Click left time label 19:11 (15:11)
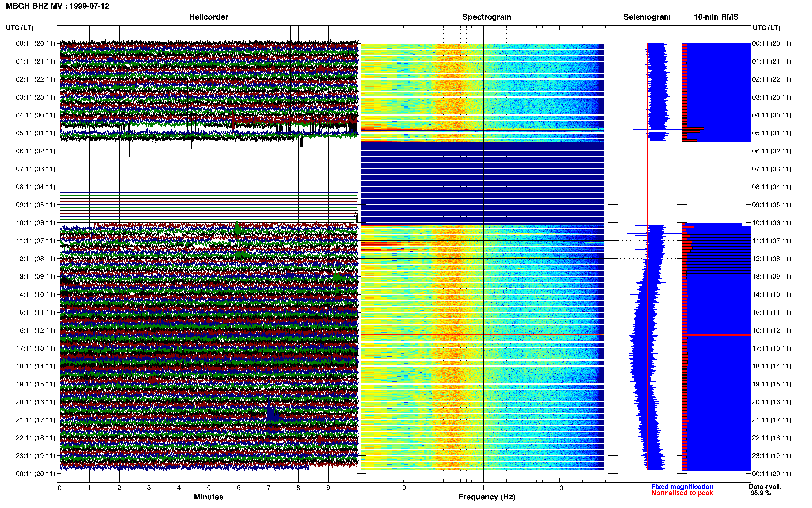The width and height of the screenshot is (812, 508). 36,384
